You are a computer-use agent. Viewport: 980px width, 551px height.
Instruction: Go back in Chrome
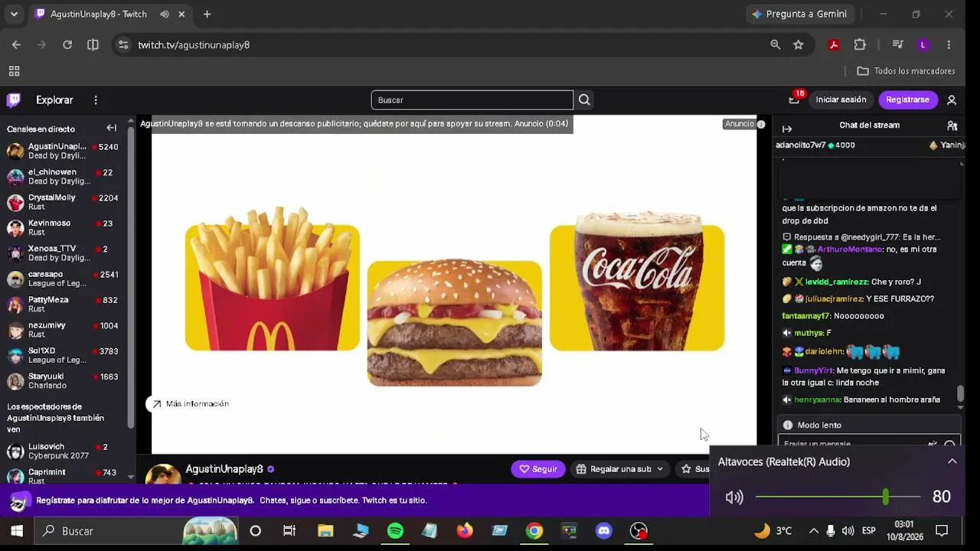coord(16,44)
